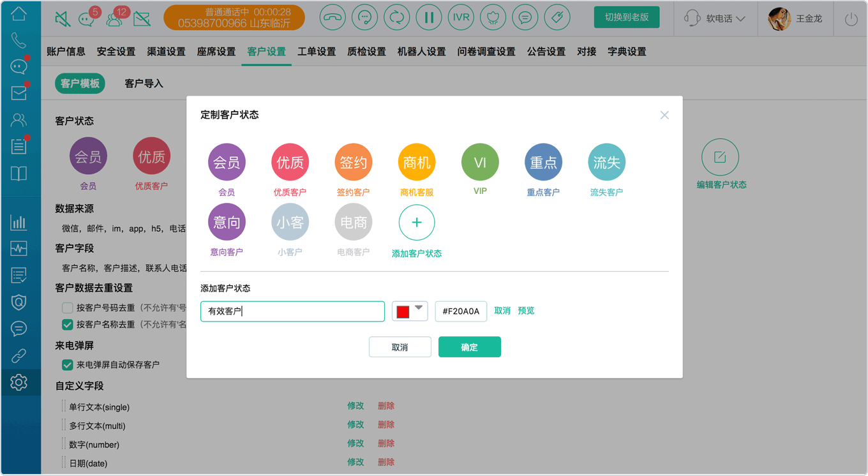The image size is (868, 476).
Task: Click the #F20A0A hex color field
Action: coord(461,311)
